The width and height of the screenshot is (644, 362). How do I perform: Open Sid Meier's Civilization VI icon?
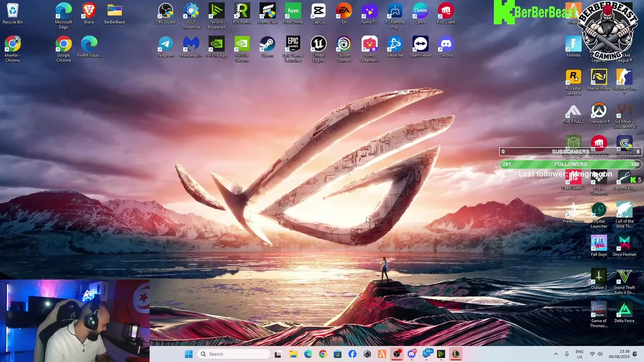624,116
